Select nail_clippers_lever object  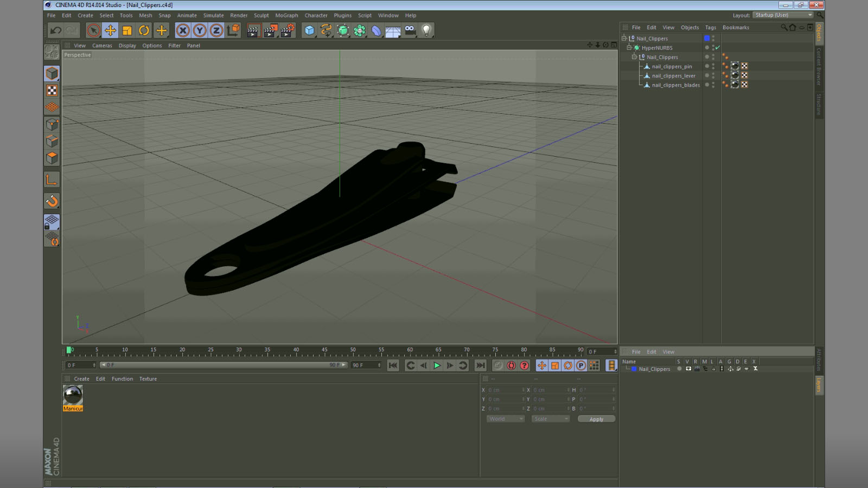[x=673, y=76]
